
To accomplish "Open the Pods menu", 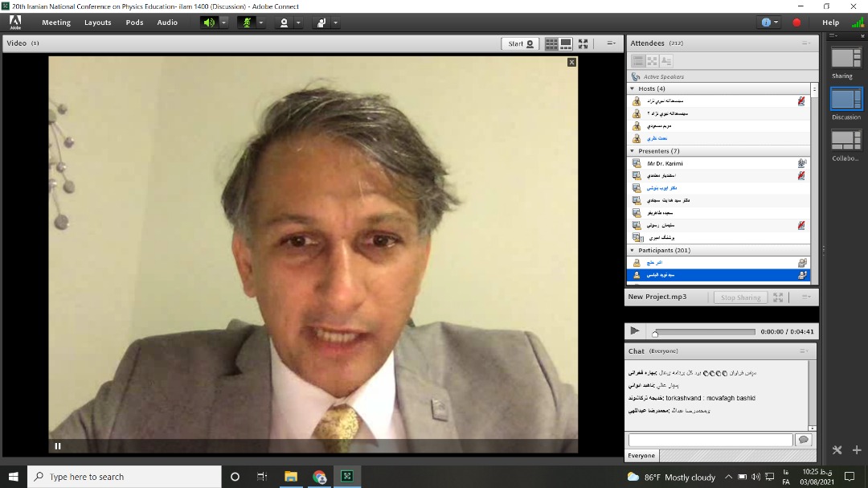I will [x=134, y=23].
